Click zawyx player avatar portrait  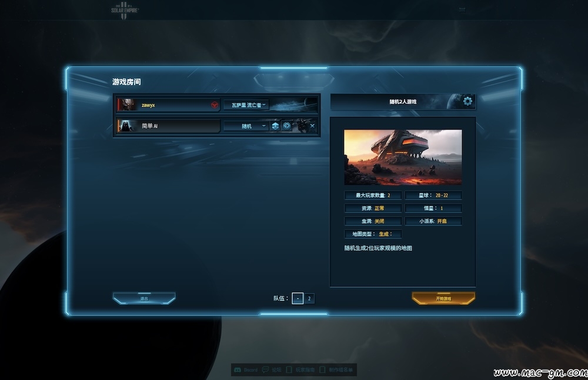click(x=127, y=105)
